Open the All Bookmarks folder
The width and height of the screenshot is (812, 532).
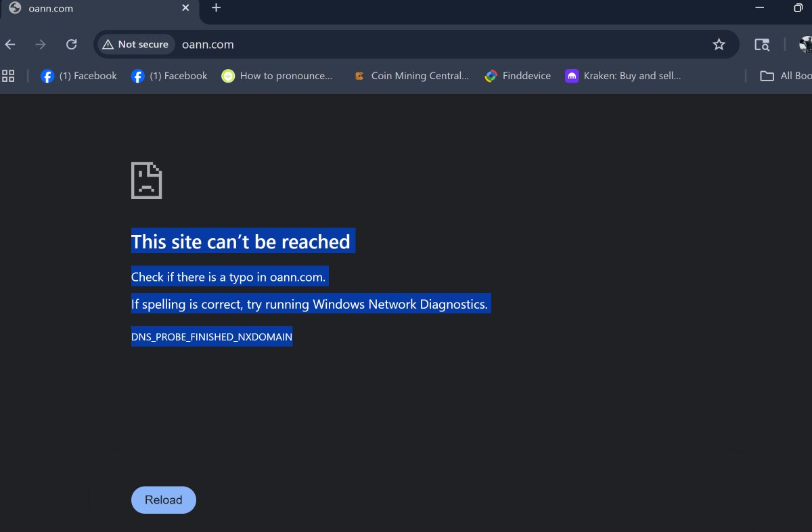tap(786, 76)
